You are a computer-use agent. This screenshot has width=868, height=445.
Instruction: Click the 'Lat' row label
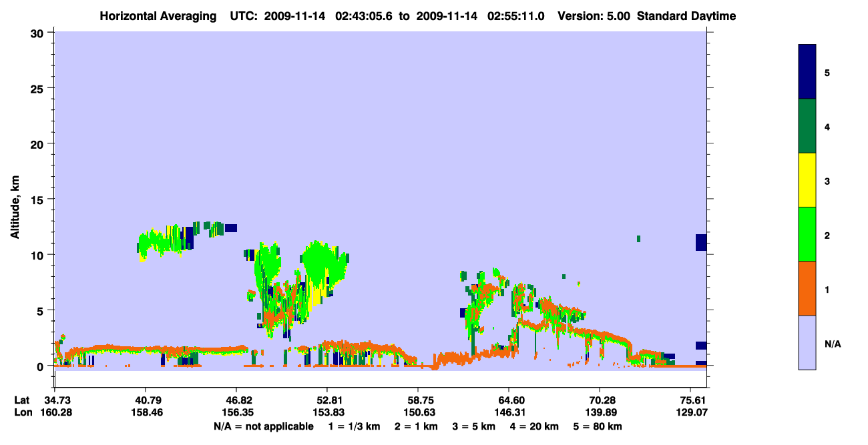click(x=22, y=401)
